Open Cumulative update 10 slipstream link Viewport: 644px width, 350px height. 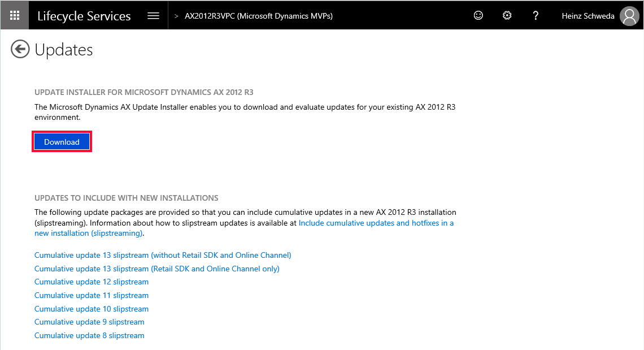(x=92, y=309)
